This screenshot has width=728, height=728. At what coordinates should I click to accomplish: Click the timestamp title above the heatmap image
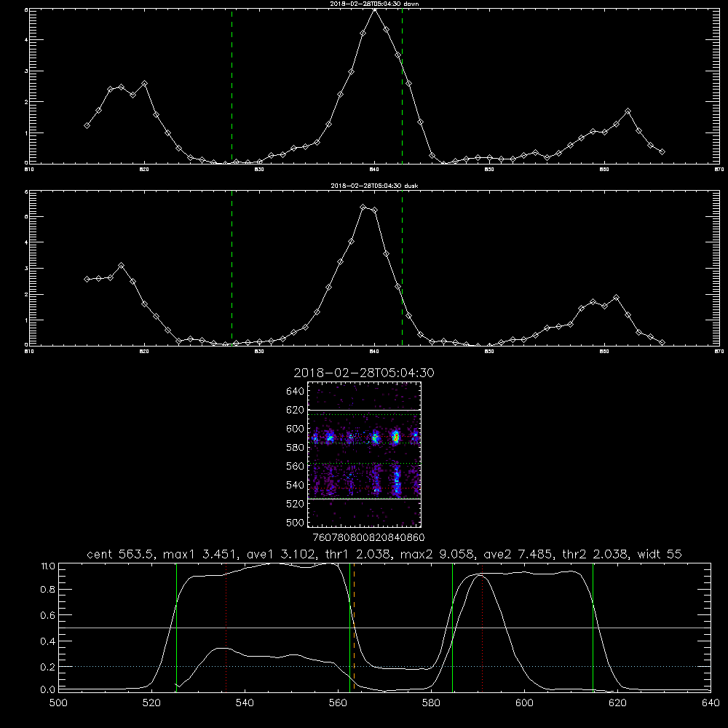tap(364, 373)
